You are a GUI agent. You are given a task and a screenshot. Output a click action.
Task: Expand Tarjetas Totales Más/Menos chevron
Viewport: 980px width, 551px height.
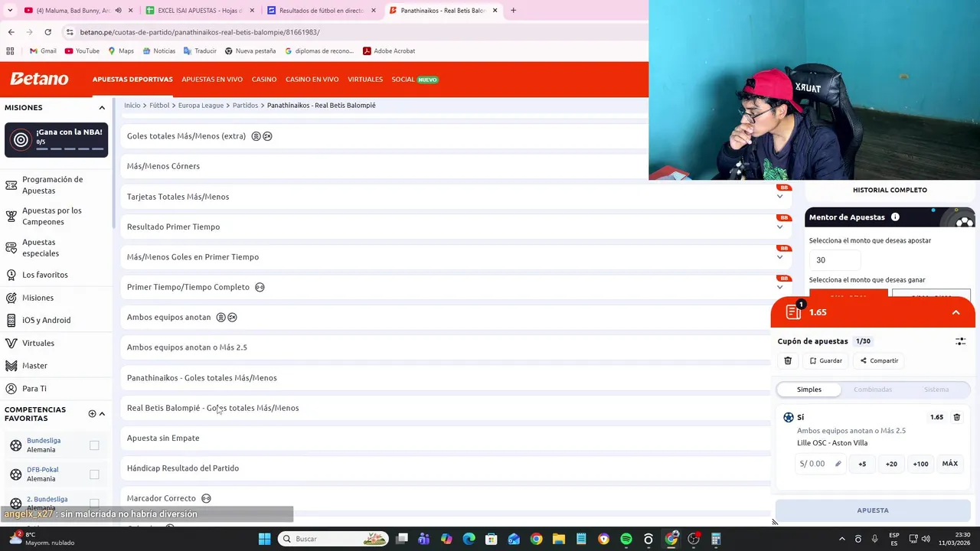point(779,197)
